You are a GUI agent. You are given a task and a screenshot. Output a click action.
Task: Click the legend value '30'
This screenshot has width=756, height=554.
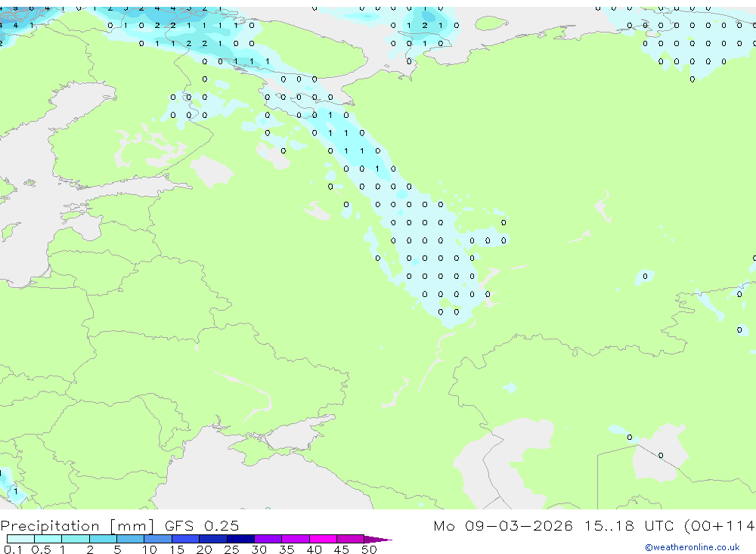pyautogui.click(x=259, y=549)
